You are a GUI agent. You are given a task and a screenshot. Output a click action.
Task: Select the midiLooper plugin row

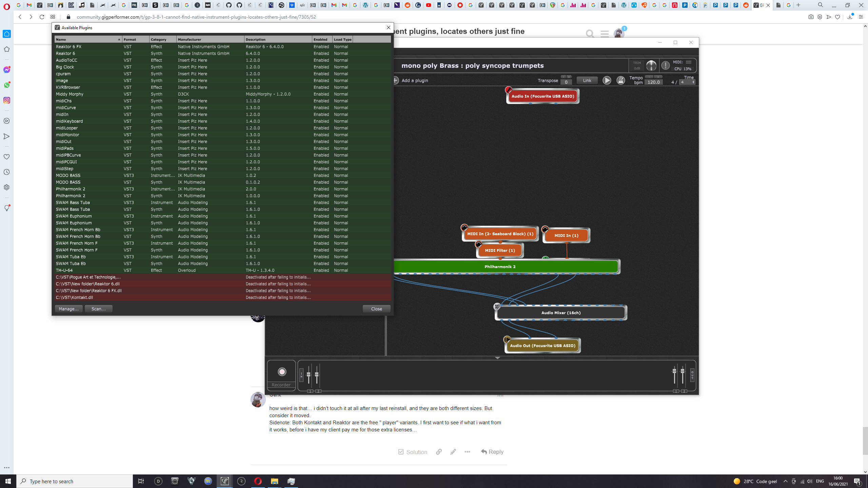point(223,128)
